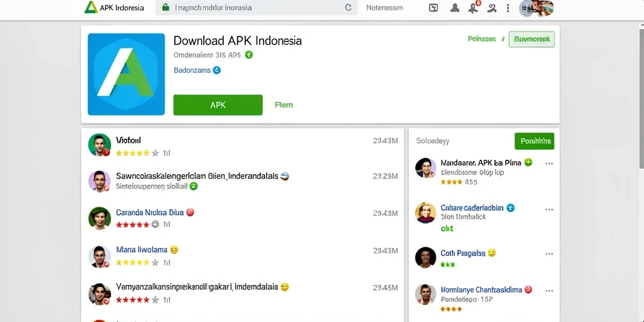Click the Pelnases link at top right
Image resolution: width=644 pixels, height=322 pixels.
tap(482, 39)
